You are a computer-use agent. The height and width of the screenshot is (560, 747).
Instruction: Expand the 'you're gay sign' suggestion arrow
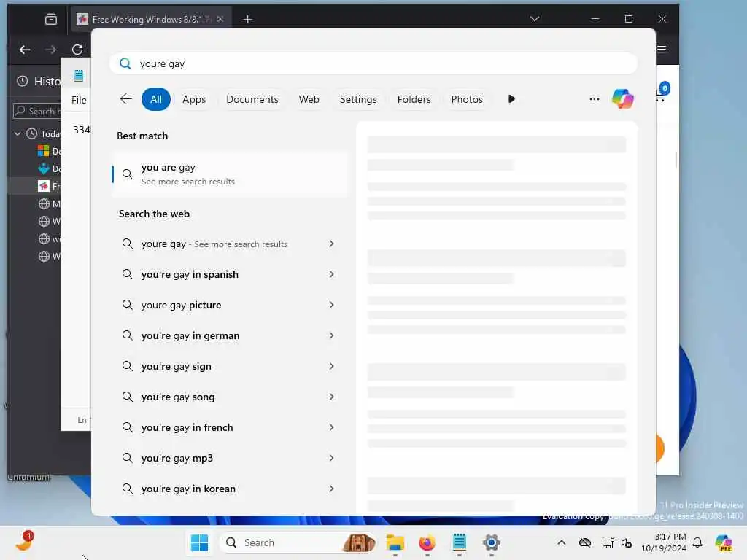(x=332, y=366)
